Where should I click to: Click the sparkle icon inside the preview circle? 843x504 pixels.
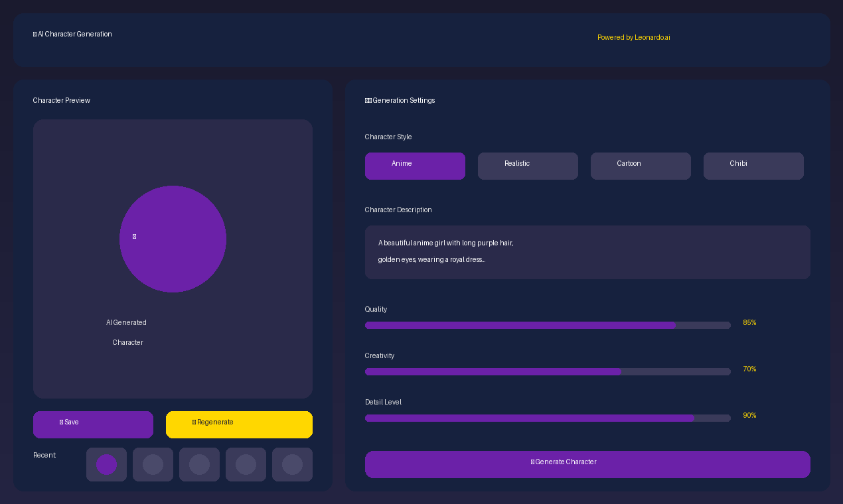tap(134, 236)
